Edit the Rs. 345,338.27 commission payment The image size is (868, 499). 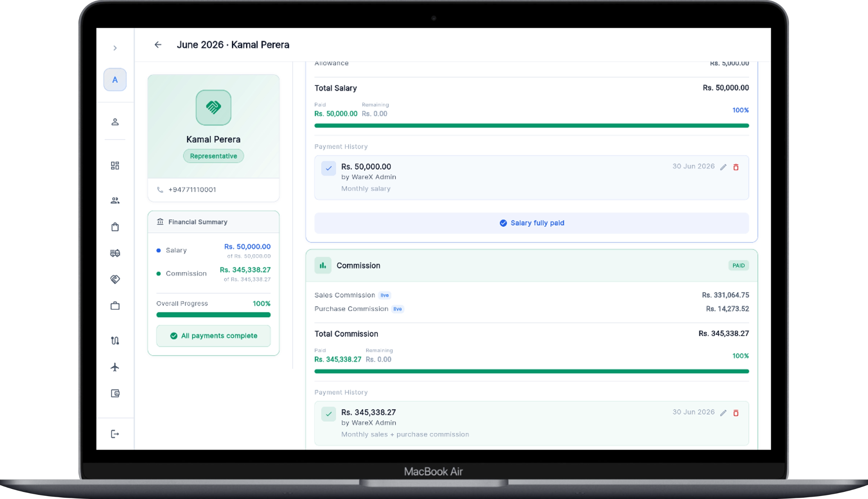pyautogui.click(x=723, y=413)
